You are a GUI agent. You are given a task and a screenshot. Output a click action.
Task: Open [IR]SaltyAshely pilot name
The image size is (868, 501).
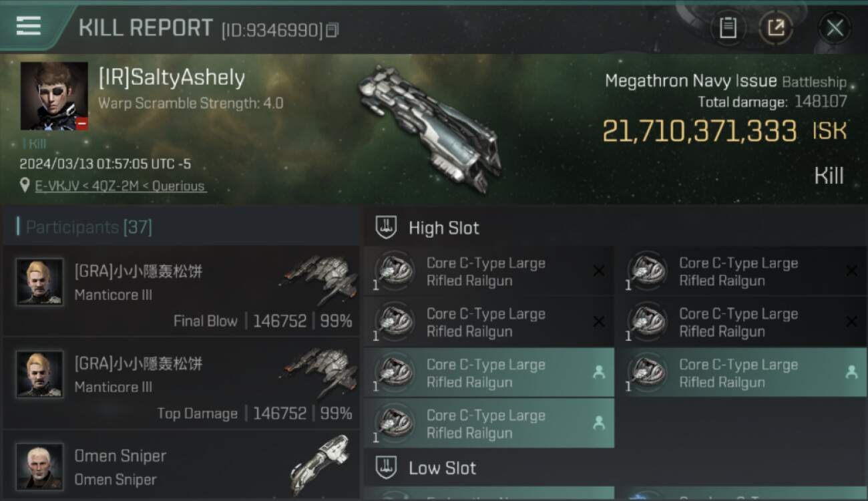tap(172, 78)
